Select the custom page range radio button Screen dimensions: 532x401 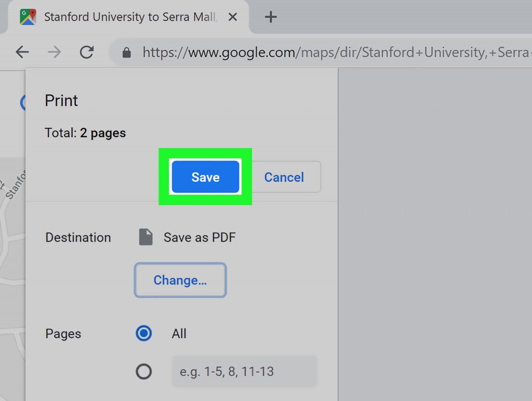(x=143, y=371)
